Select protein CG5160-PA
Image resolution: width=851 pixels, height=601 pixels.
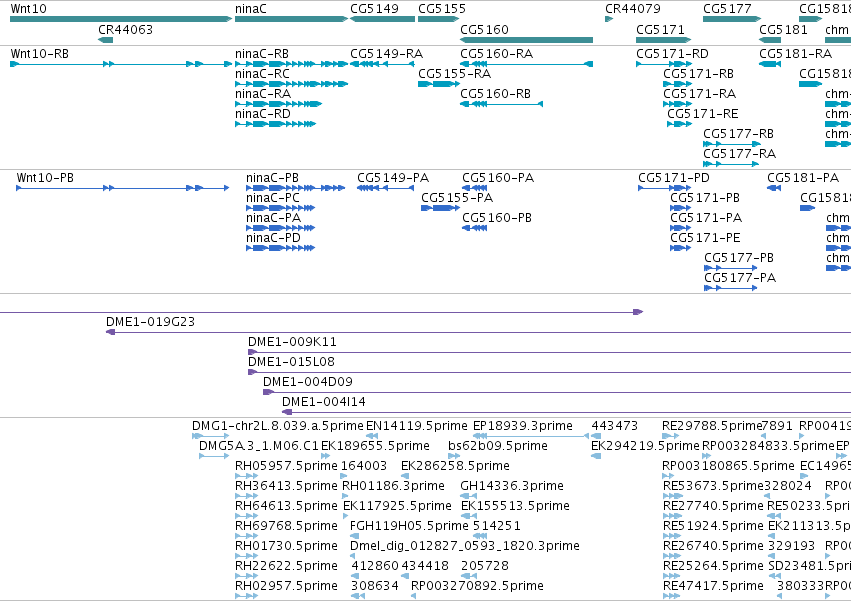click(474, 188)
